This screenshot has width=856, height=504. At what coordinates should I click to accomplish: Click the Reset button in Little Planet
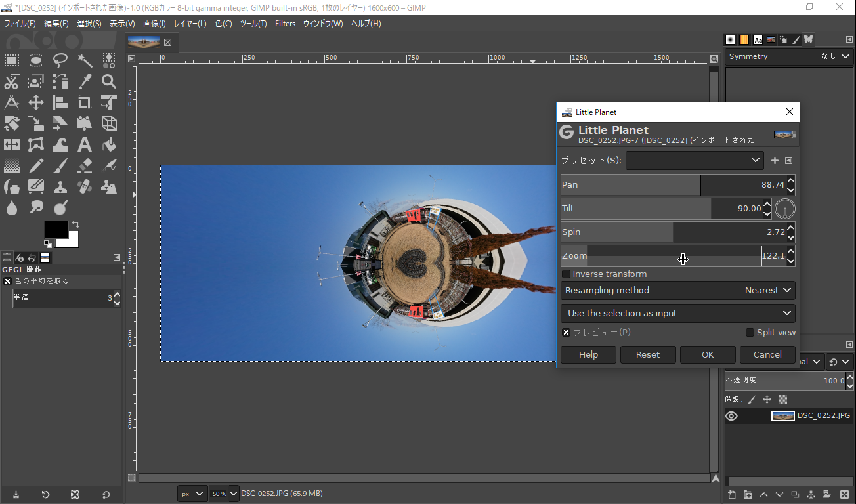[648, 354]
